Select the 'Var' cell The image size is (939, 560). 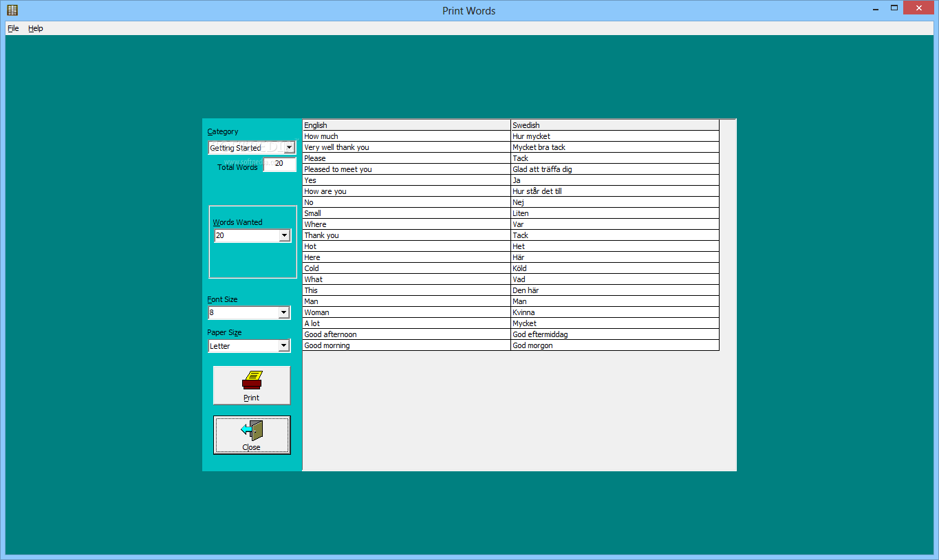click(615, 224)
